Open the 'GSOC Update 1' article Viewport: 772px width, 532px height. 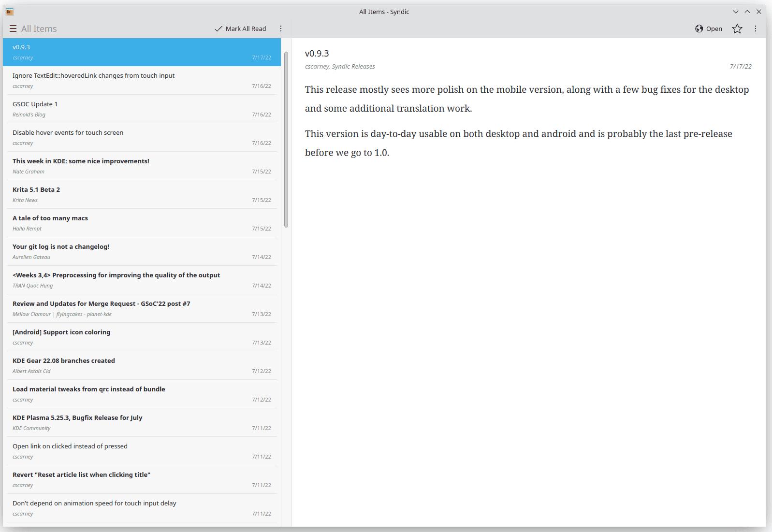tap(142, 109)
